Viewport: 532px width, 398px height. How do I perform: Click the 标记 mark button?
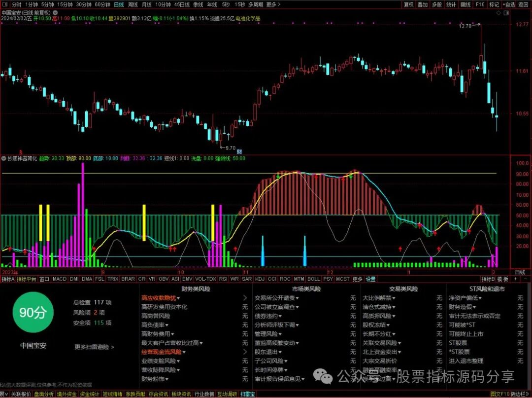pos(494,4)
